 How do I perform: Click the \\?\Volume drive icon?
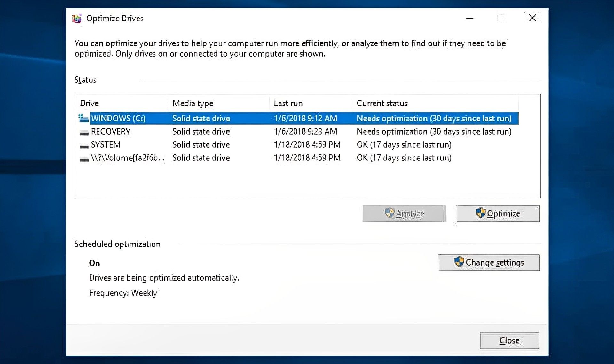click(x=84, y=159)
